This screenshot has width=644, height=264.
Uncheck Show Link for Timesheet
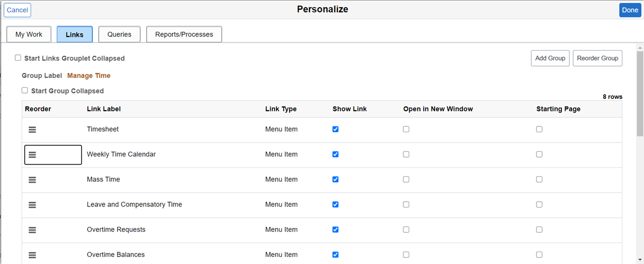[336, 130]
